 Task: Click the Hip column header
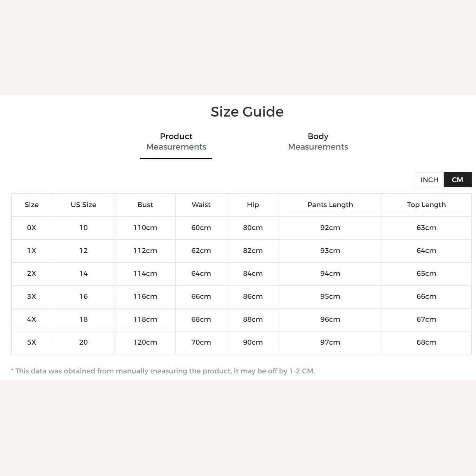(253, 205)
